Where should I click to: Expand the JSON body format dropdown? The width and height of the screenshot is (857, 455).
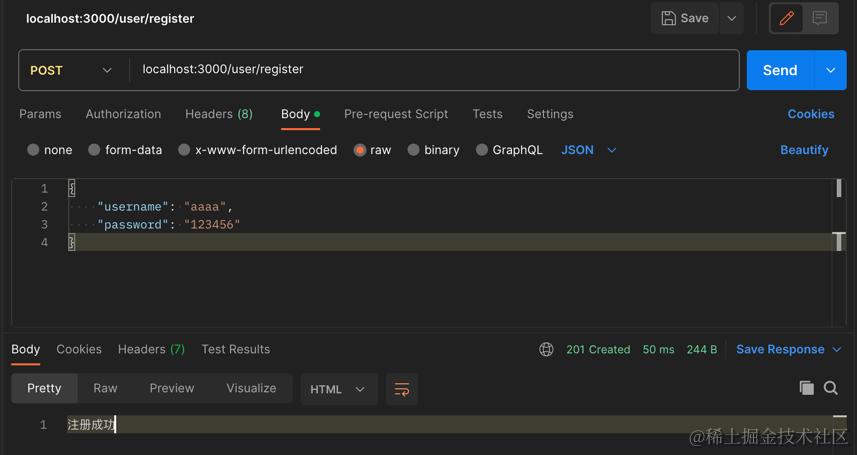click(589, 150)
